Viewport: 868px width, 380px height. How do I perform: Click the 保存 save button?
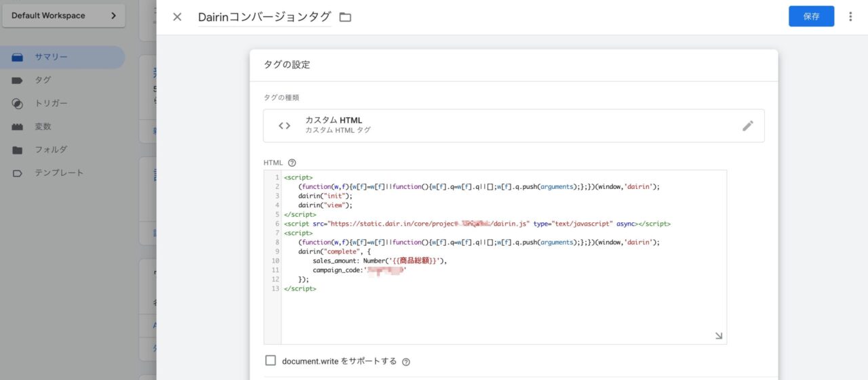811,16
